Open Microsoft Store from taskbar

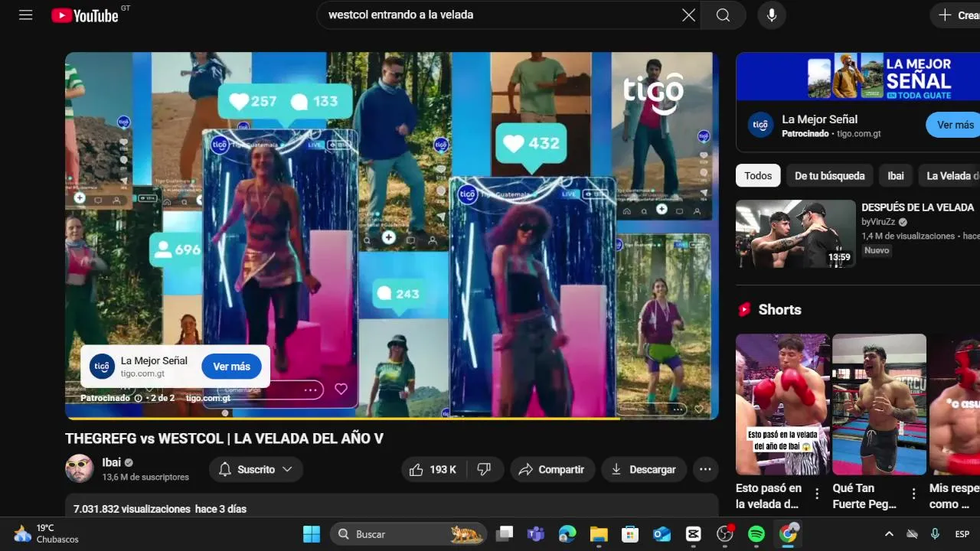630,534
